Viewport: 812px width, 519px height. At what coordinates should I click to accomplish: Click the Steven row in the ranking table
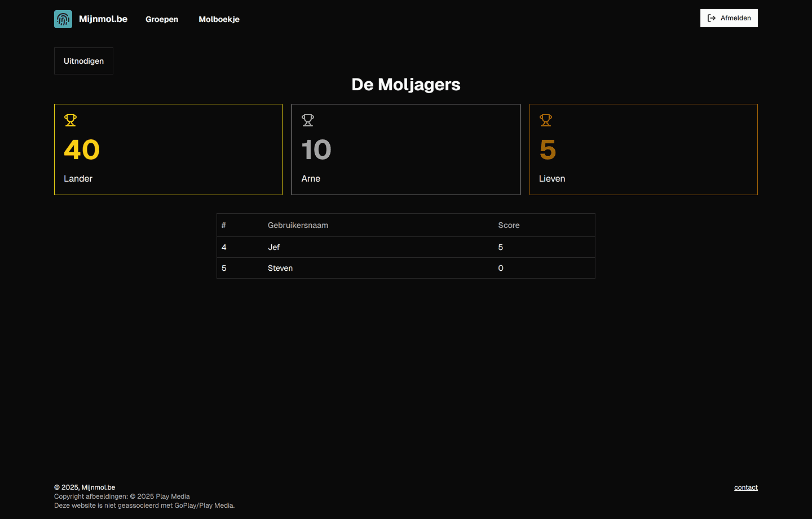[405, 268]
